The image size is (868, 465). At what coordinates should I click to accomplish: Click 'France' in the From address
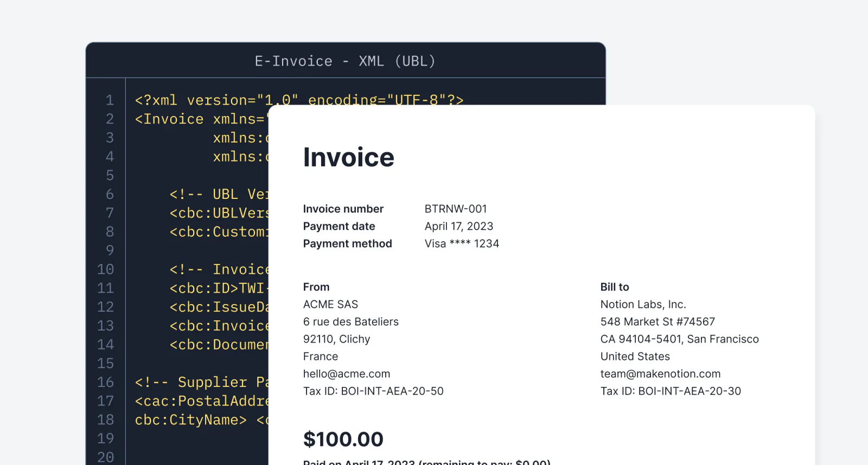[x=320, y=357]
